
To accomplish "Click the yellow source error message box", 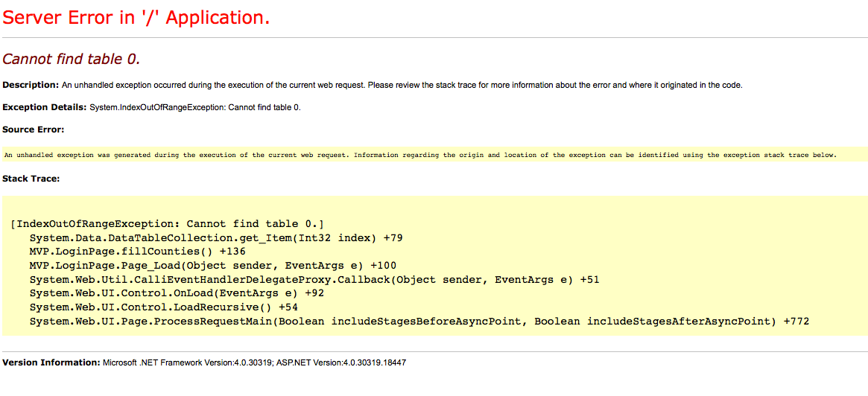I will (x=435, y=155).
